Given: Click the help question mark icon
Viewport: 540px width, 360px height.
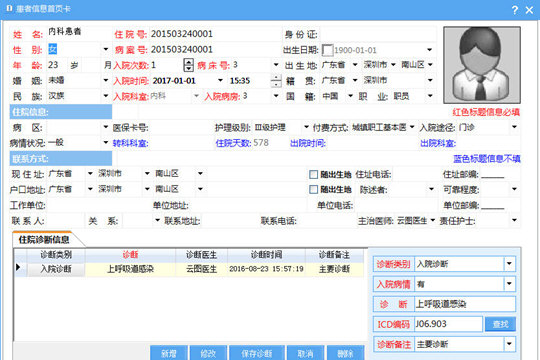Looking at the screenshot, I should pos(515,10).
